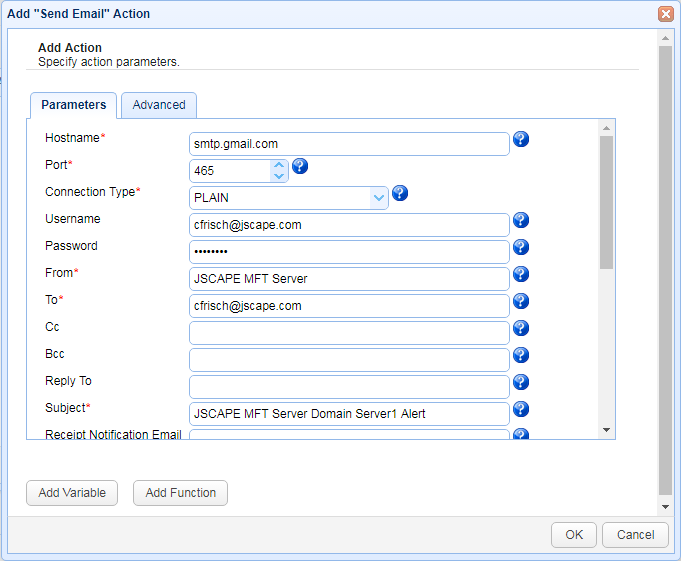Expand the Connection Type dropdown

point(379,198)
